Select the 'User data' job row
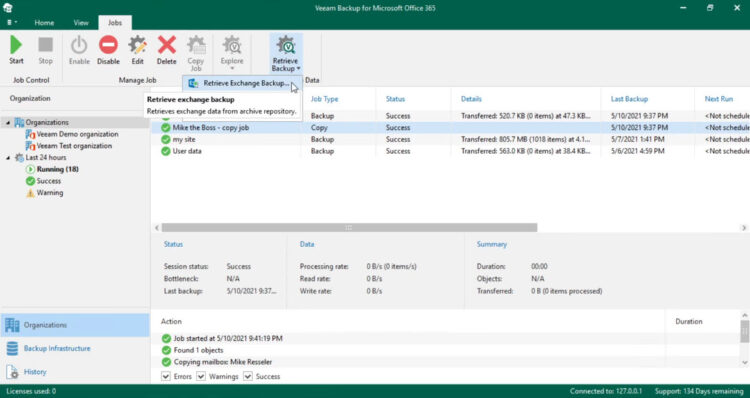The width and height of the screenshot is (750, 398). click(450, 151)
